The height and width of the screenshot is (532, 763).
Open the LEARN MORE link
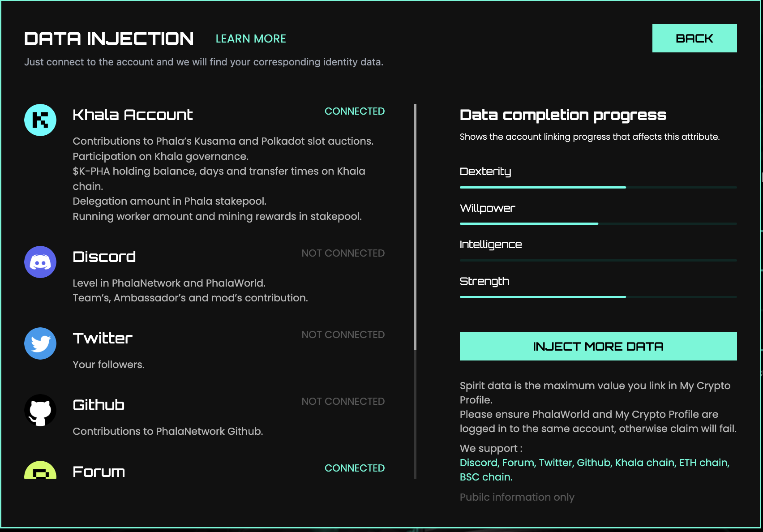click(251, 39)
